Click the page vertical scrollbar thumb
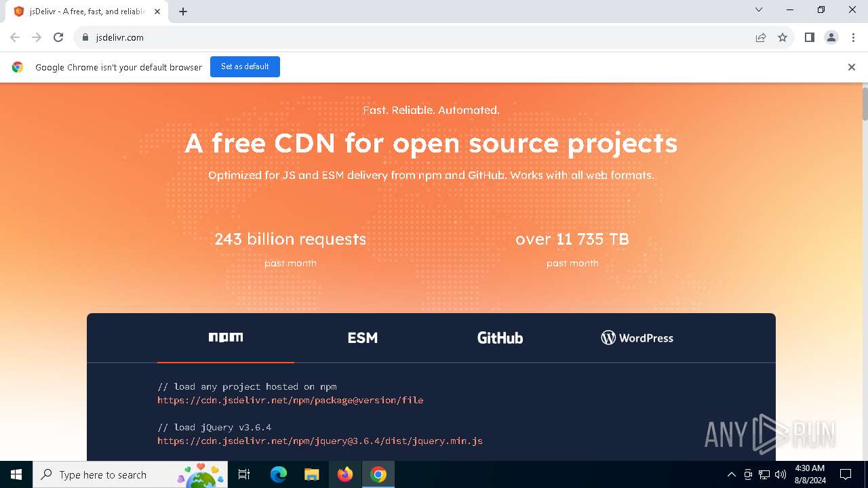868x488 pixels. tap(865, 104)
